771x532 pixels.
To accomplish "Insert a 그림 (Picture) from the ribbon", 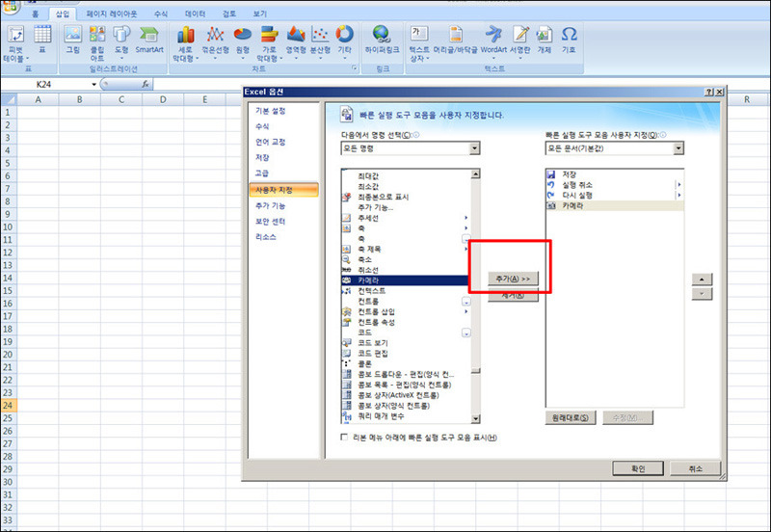I will click(x=73, y=40).
